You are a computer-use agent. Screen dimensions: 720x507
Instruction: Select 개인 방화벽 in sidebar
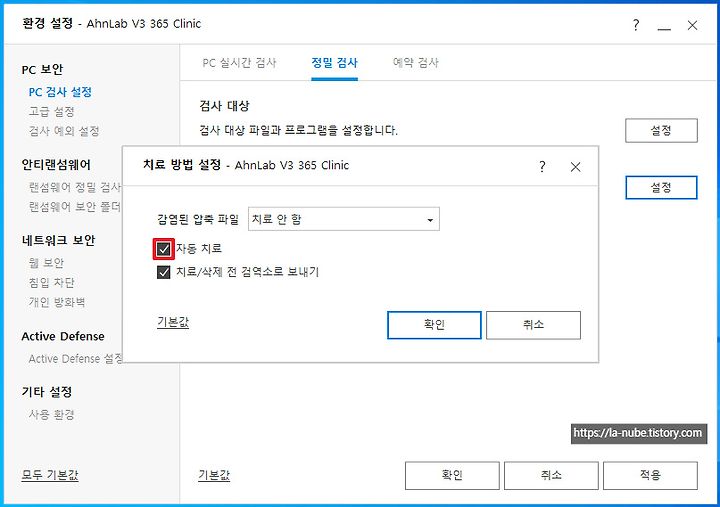(57, 302)
